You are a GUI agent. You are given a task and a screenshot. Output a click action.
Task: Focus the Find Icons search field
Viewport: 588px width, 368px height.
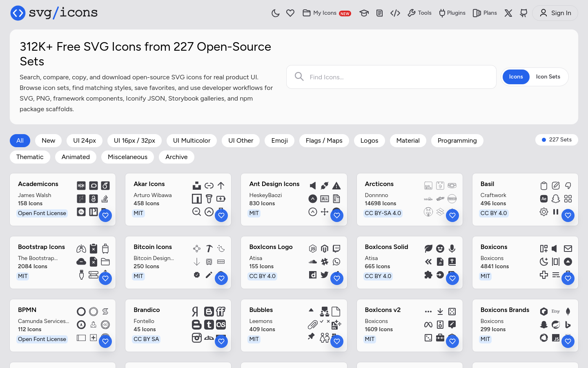tap(391, 77)
